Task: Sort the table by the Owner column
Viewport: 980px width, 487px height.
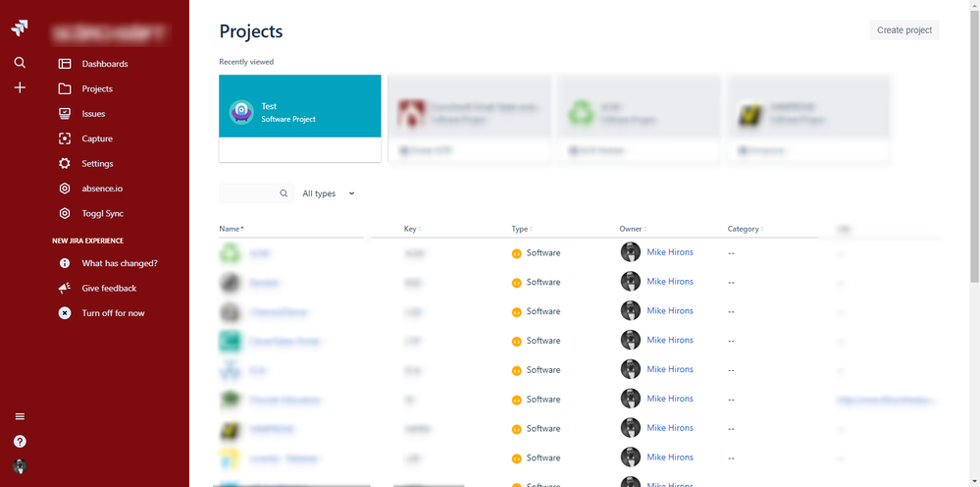Action: (x=633, y=229)
